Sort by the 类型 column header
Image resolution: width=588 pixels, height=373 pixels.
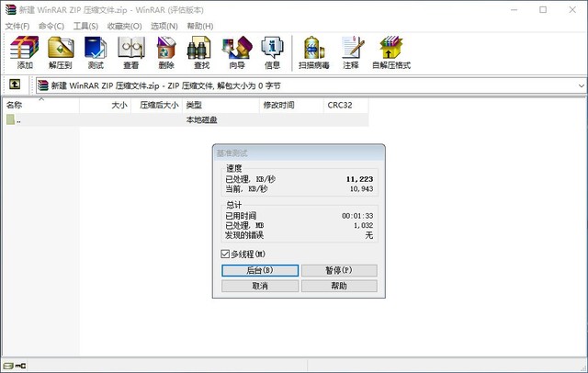click(220, 105)
